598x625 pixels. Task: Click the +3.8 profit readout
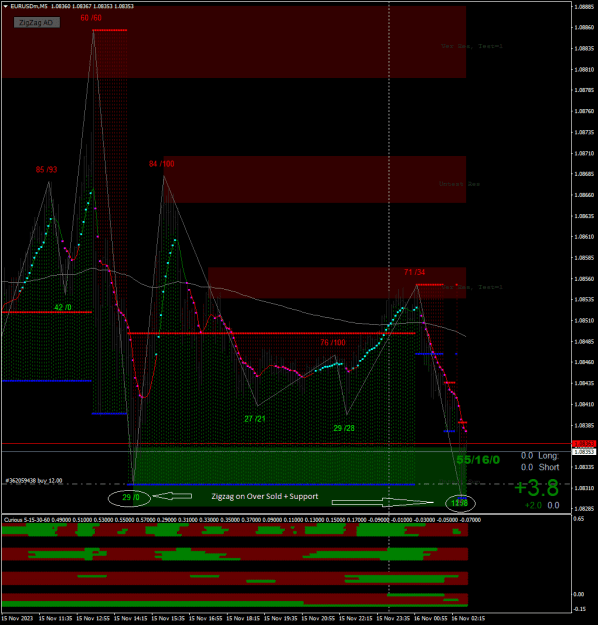tap(536, 488)
